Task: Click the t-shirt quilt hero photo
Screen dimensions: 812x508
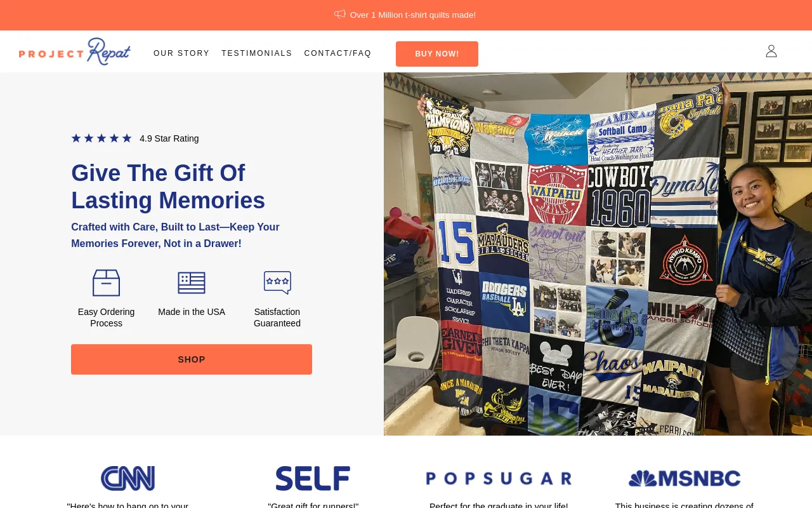Action: 598,254
